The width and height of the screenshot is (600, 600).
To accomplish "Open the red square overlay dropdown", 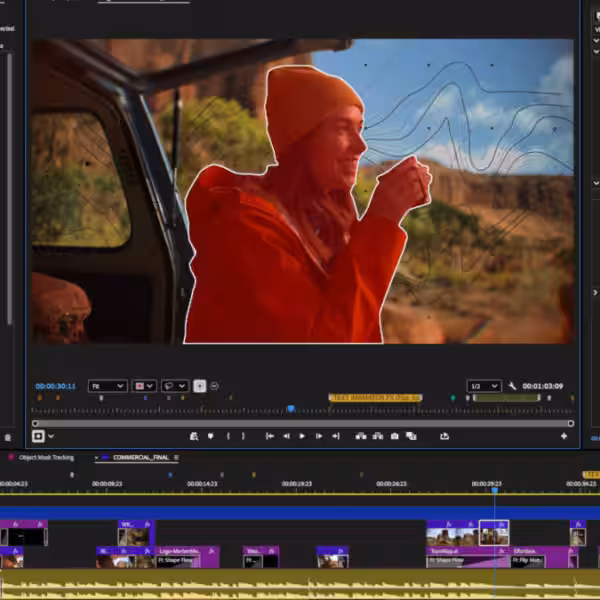I will 144,386.
